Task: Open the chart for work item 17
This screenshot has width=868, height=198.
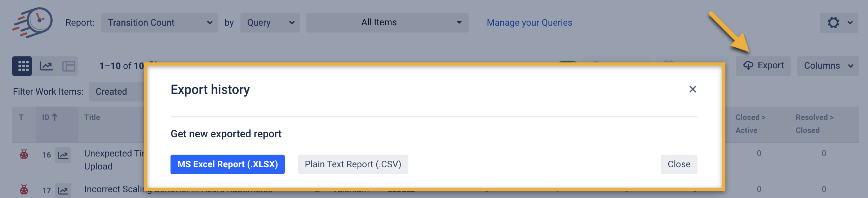Action: (63, 190)
